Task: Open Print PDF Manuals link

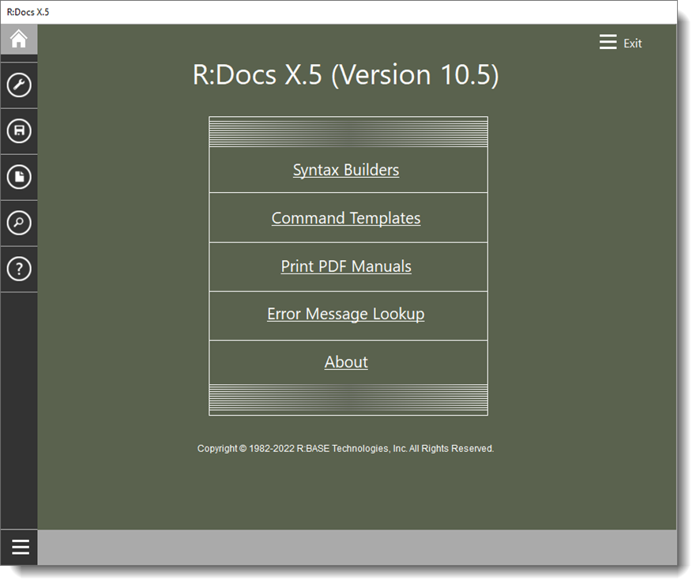Action: point(346,266)
